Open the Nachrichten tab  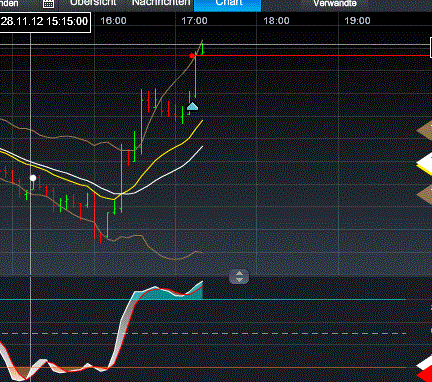click(161, 3)
